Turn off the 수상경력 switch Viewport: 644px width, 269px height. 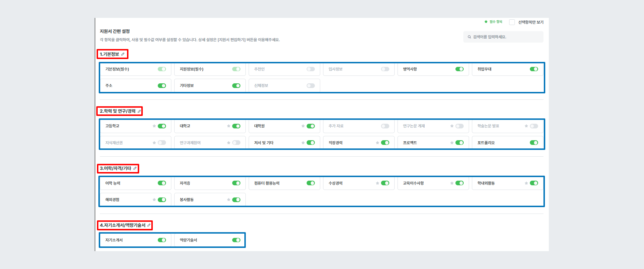[x=385, y=183]
